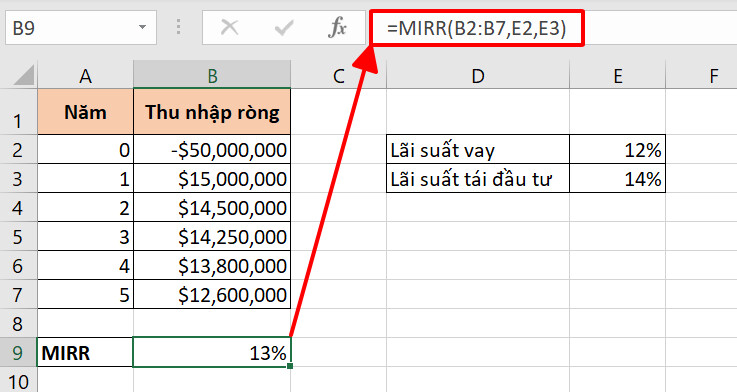
Task: Select the 13% MIRR result cell
Action: coord(212,353)
